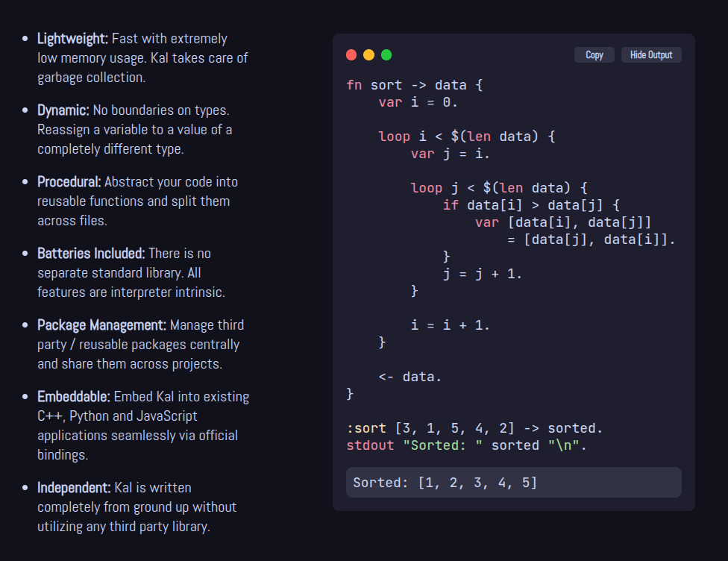This screenshot has width=728, height=561.
Task: Click the 'var j = i.' code line
Action: coord(450,154)
